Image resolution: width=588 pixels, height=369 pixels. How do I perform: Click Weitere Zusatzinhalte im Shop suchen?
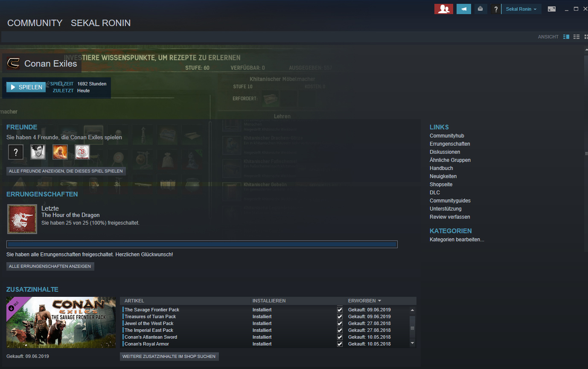pos(169,356)
